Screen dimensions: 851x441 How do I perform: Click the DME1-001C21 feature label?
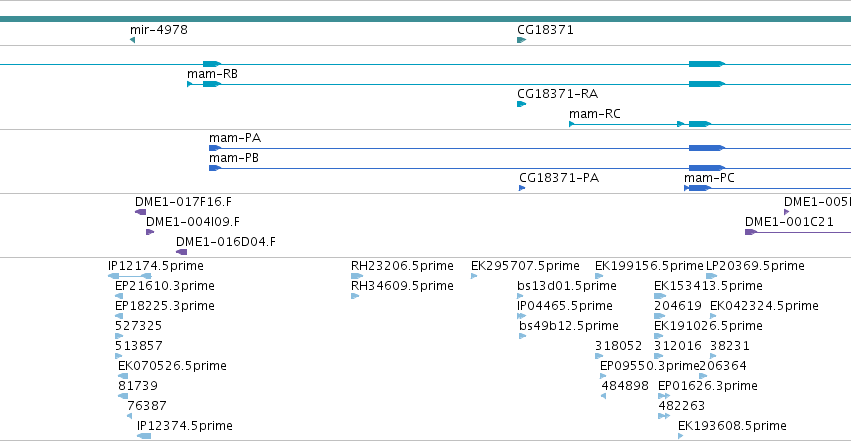tap(789, 222)
